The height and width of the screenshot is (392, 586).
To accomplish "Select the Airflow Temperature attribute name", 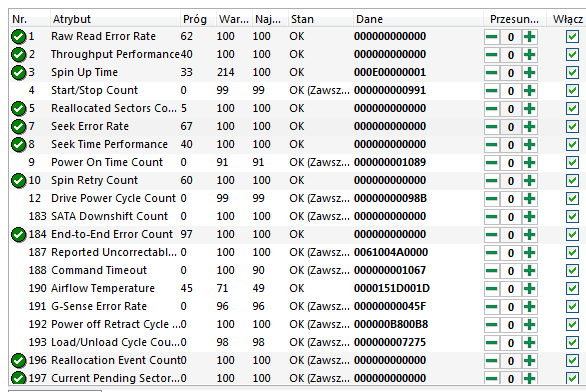I will click(x=103, y=288).
